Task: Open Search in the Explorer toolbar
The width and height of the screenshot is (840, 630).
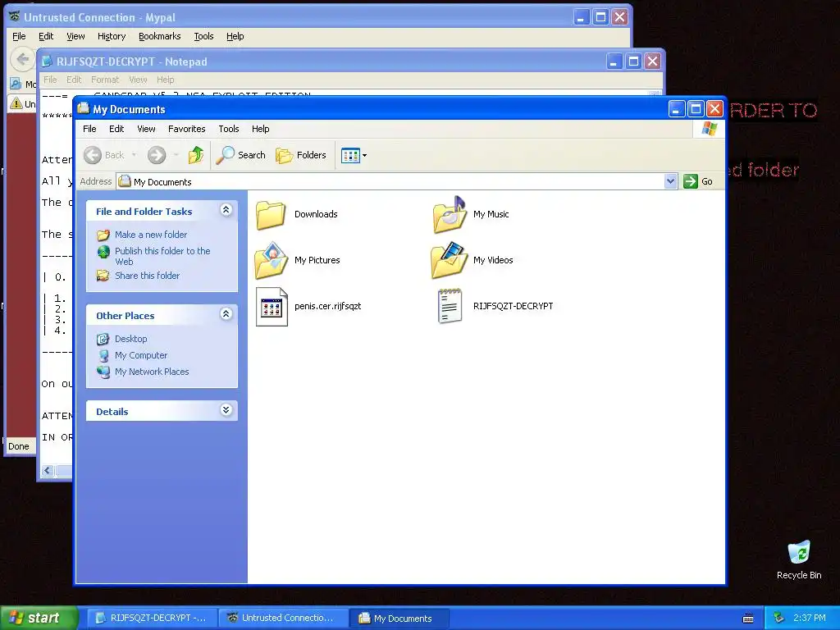Action: click(x=240, y=155)
